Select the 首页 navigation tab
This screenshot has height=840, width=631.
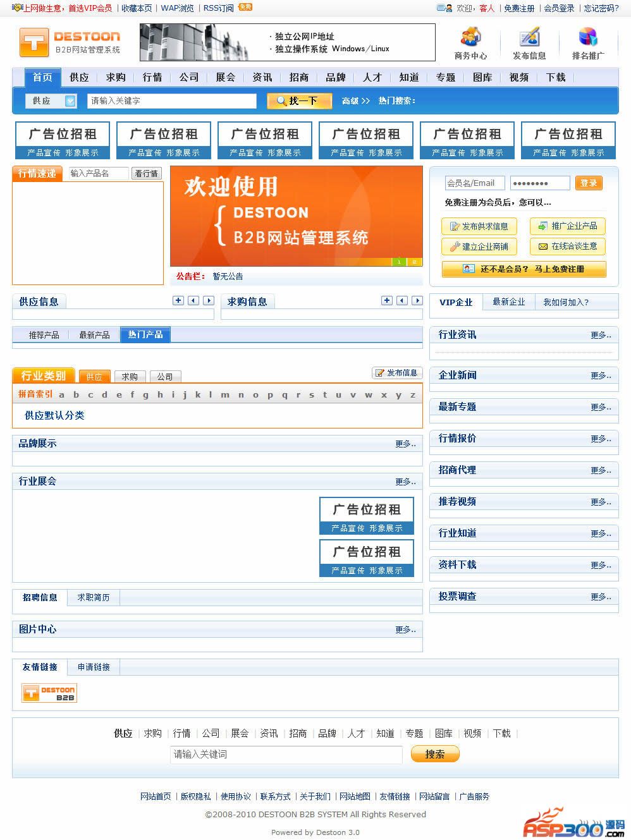click(x=43, y=77)
